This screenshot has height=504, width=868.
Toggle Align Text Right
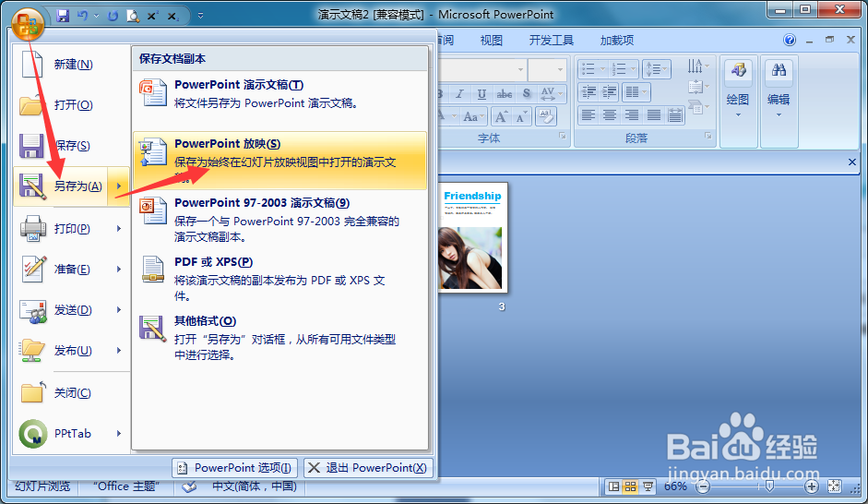tap(631, 115)
